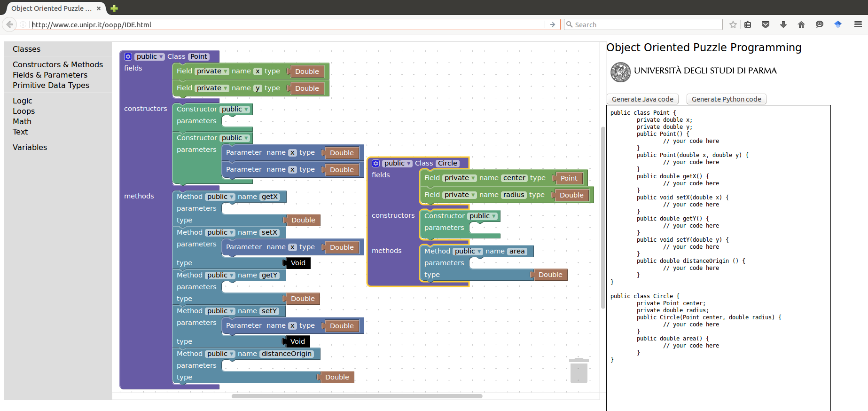This screenshot has width=868, height=411.
Task: Select the Primitive Data Types category
Action: (x=51, y=85)
